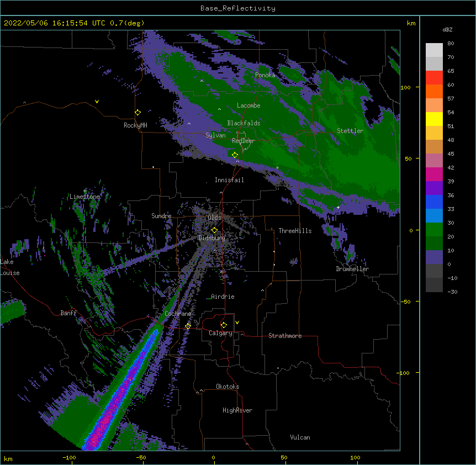Click the Olds town label

tap(214, 218)
